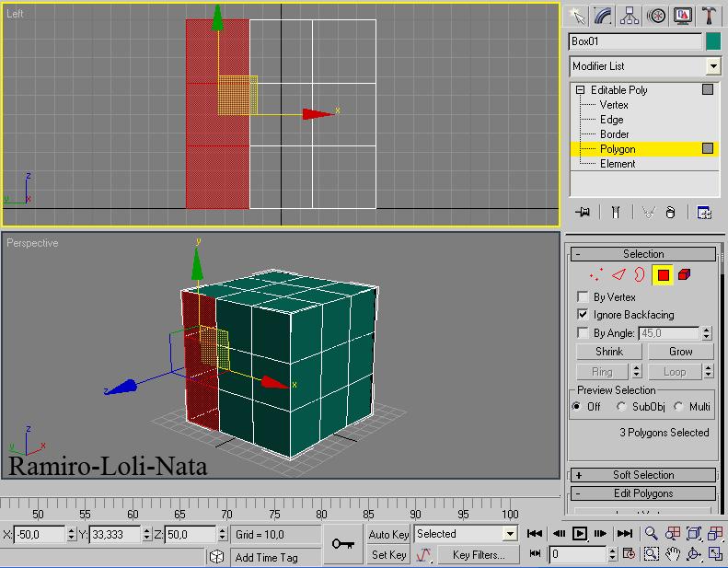The image size is (728, 568).
Task: Click the By Angle value field
Action: click(668, 333)
